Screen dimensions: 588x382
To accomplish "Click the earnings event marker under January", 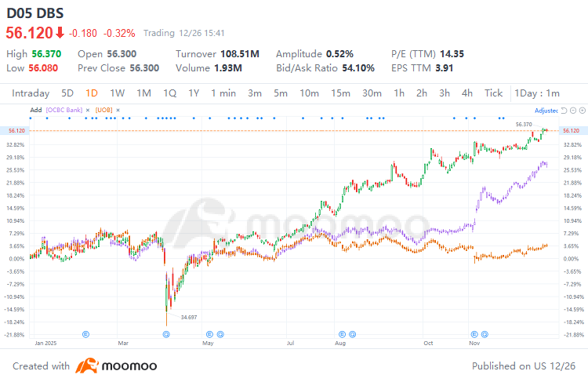I will (85, 334).
